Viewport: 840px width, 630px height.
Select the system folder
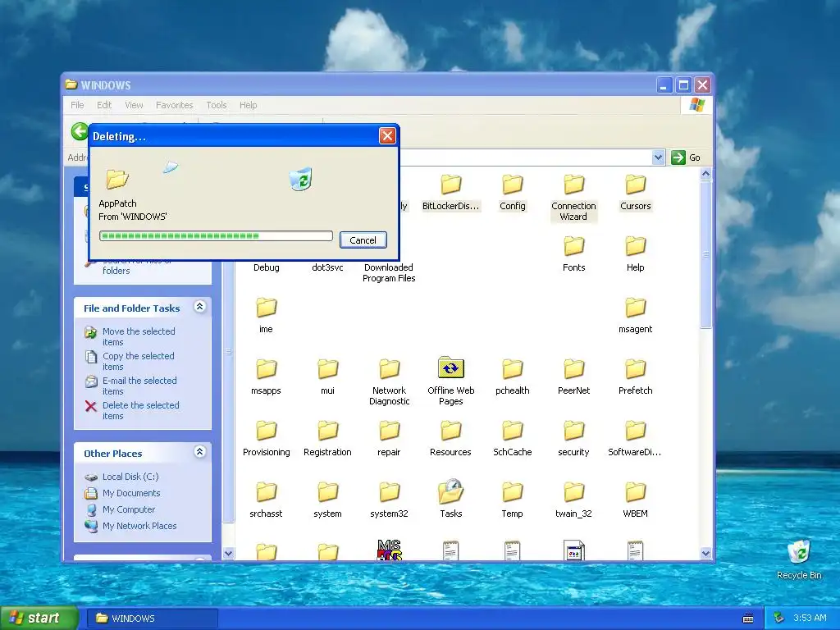[x=328, y=500]
